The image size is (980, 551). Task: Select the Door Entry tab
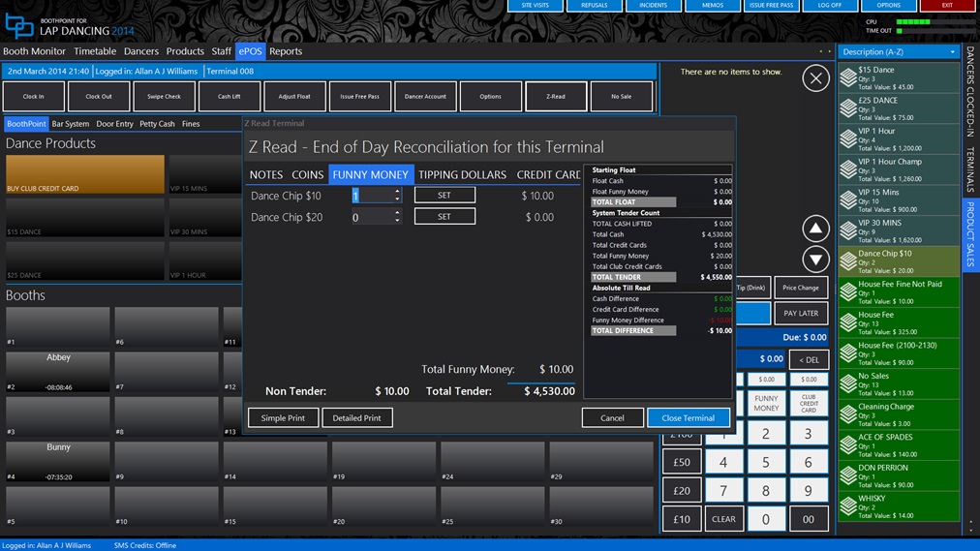click(x=115, y=124)
